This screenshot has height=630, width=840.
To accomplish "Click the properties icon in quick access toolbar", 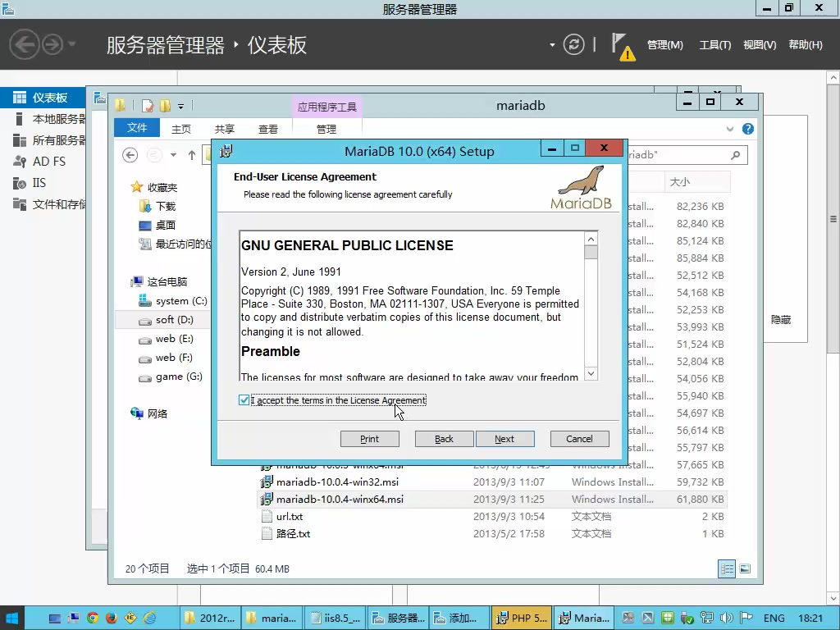I will click(x=148, y=106).
